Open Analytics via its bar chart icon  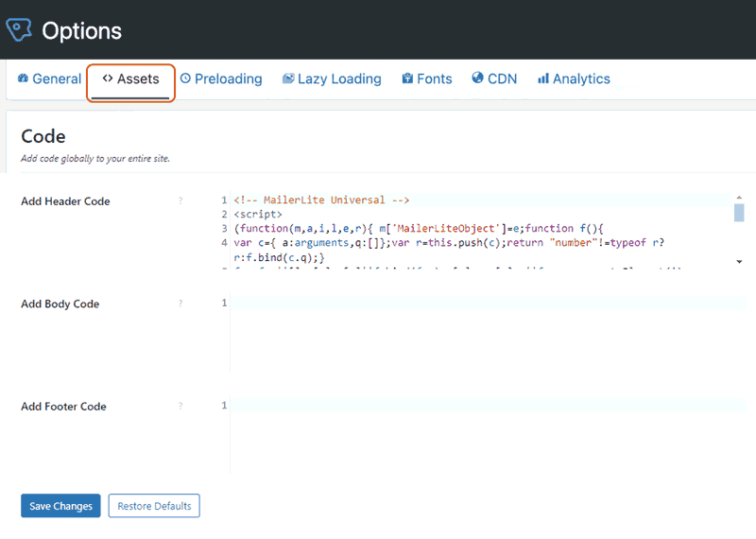click(543, 79)
